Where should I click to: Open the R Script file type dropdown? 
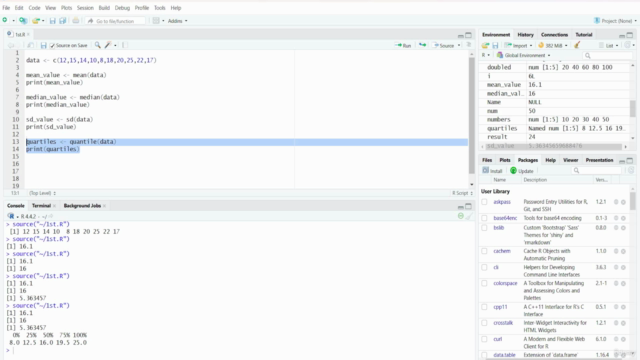pyautogui.click(x=462, y=193)
